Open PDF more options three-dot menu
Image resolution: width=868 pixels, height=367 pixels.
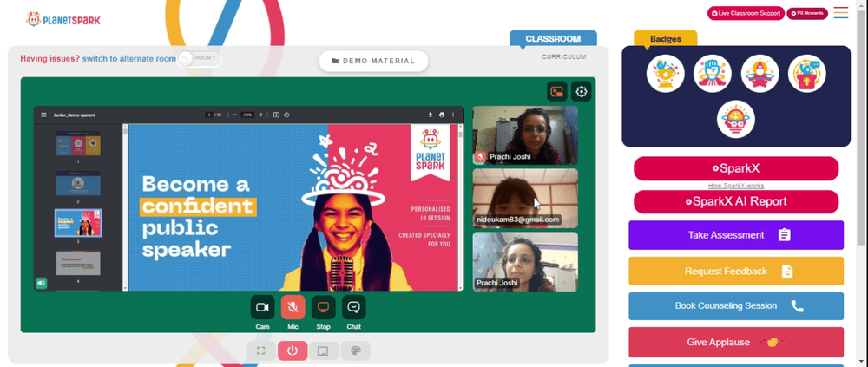pyautogui.click(x=453, y=115)
